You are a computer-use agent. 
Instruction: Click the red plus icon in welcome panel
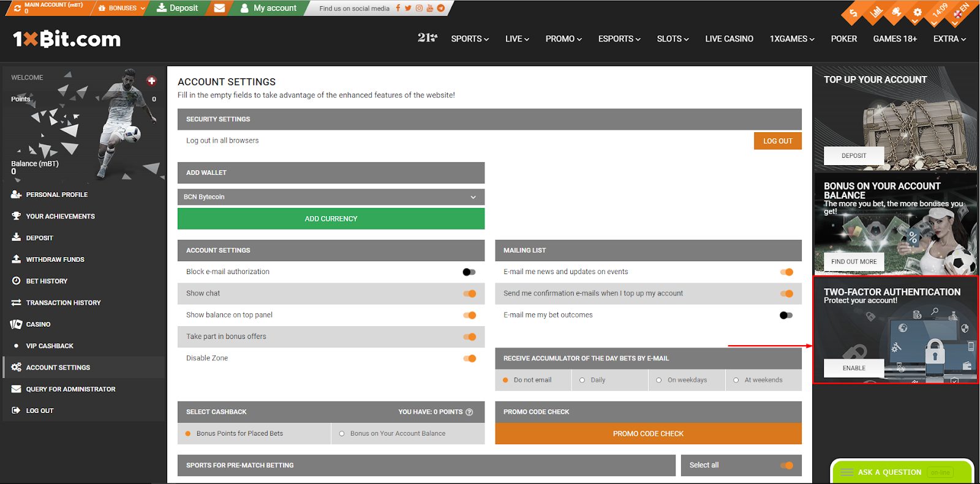pyautogui.click(x=151, y=81)
